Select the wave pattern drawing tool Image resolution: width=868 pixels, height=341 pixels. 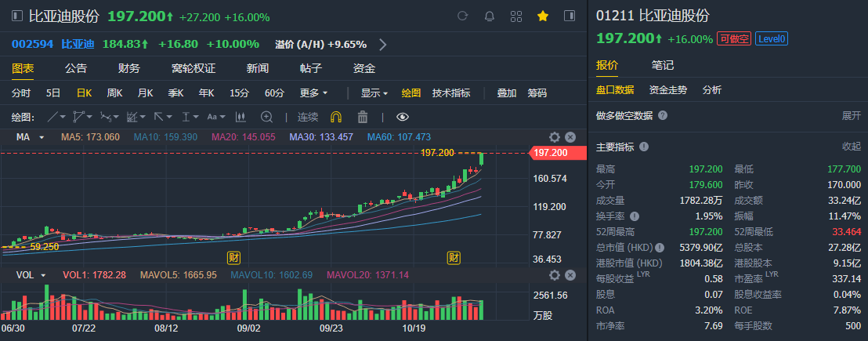[105, 117]
